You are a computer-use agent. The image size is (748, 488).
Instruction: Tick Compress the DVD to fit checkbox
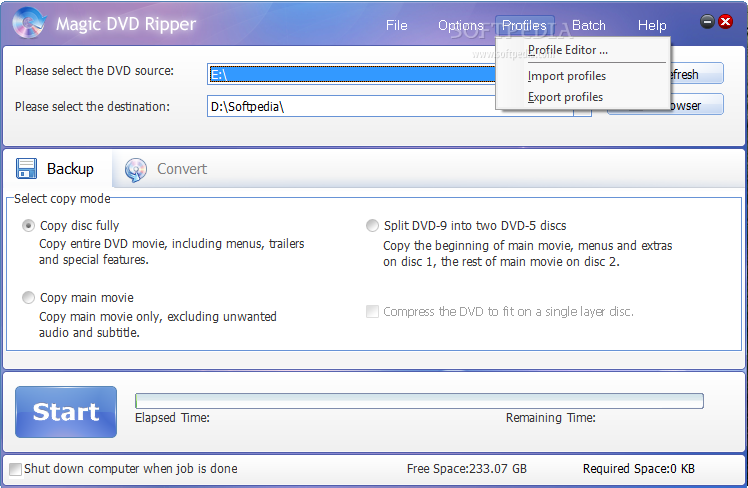(372, 311)
